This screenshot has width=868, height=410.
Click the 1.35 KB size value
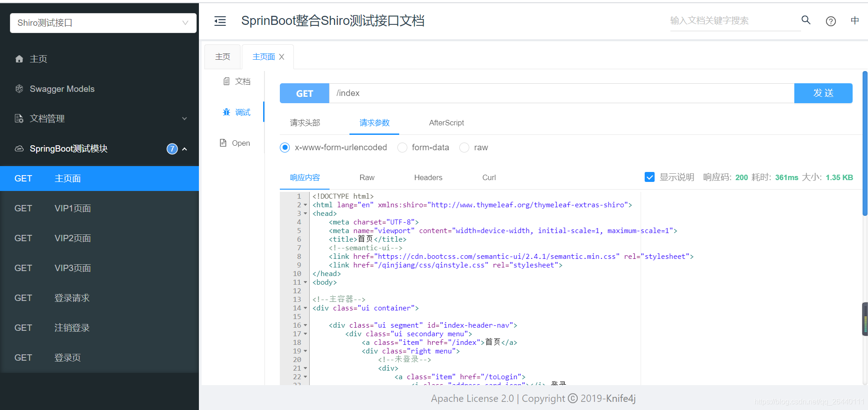pyautogui.click(x=839, y=177)
